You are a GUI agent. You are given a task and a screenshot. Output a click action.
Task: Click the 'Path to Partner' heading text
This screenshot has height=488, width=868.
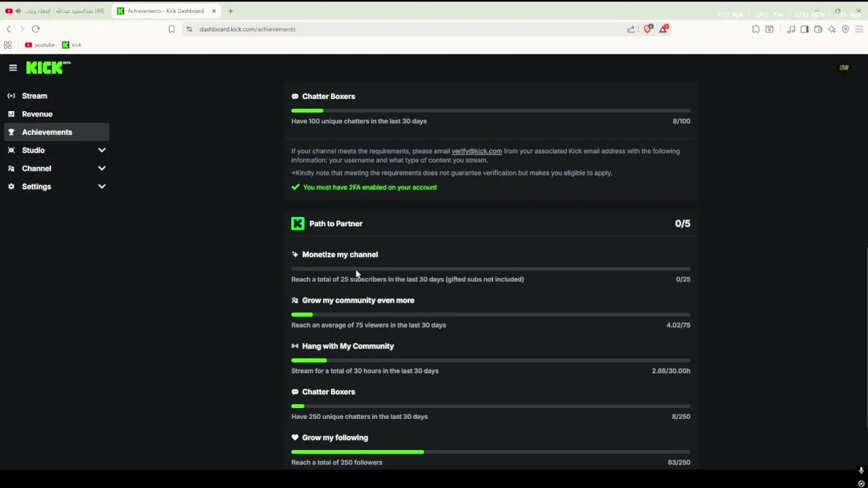(x=336, y=224)
